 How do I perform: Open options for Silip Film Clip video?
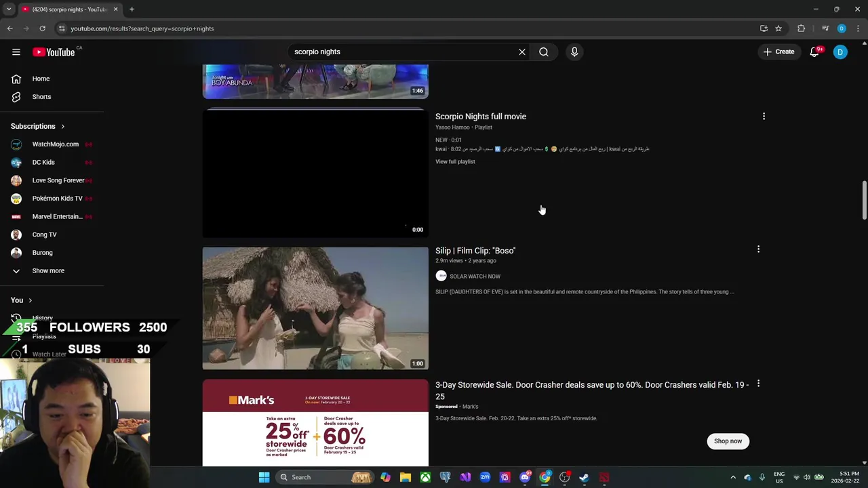click(758, 249)
